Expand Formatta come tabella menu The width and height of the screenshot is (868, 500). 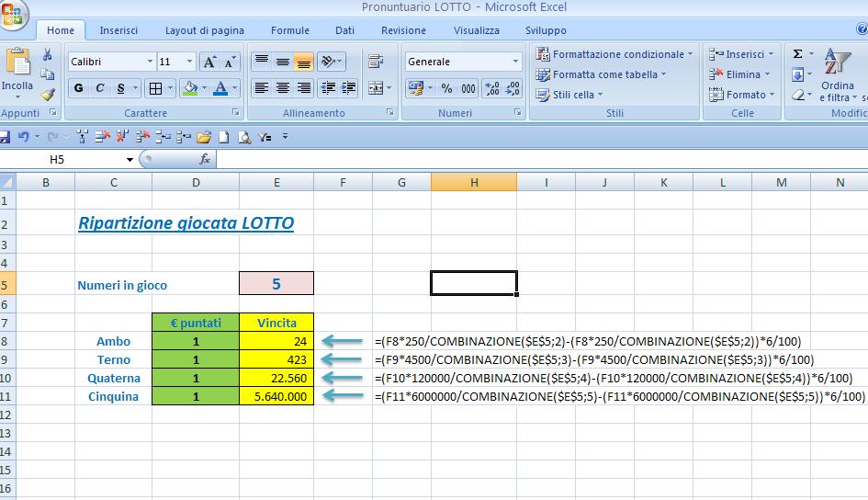pyautogui.click(x=601, y=74)
